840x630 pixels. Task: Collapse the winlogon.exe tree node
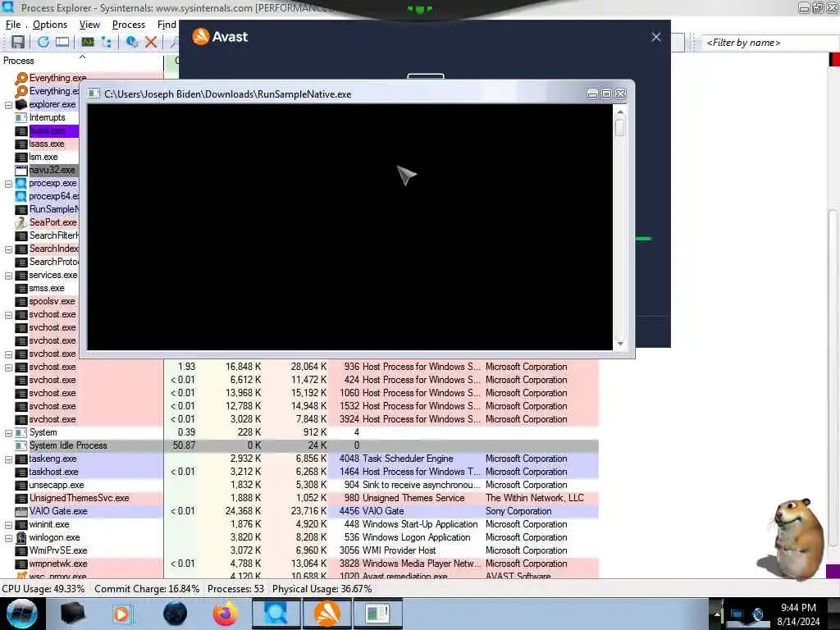click(8, 538)
